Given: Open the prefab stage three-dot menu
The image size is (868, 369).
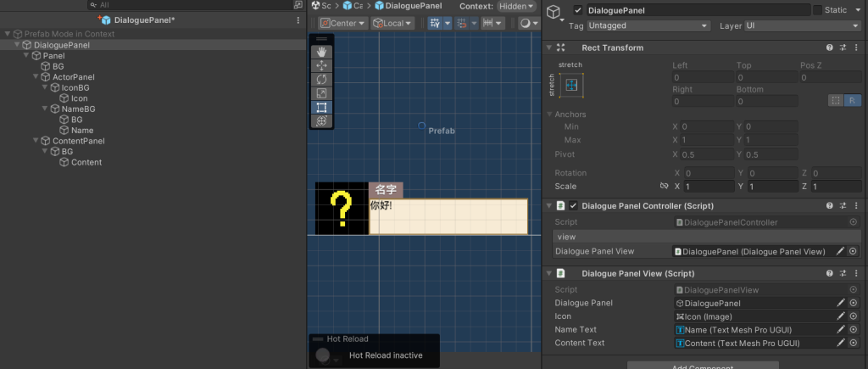Looking at the screenshot, I should pyautogui.click(x=299, y=20).
